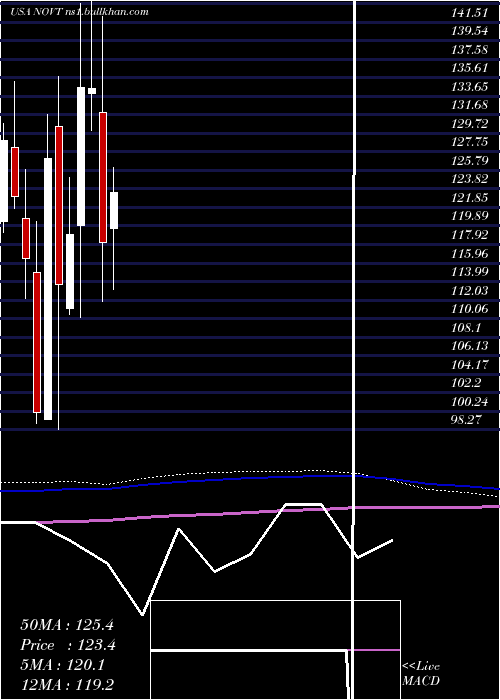Click the 127.75 price axis label
The height and width of the screenshot is (700, 500).
[x=470, y=142]
